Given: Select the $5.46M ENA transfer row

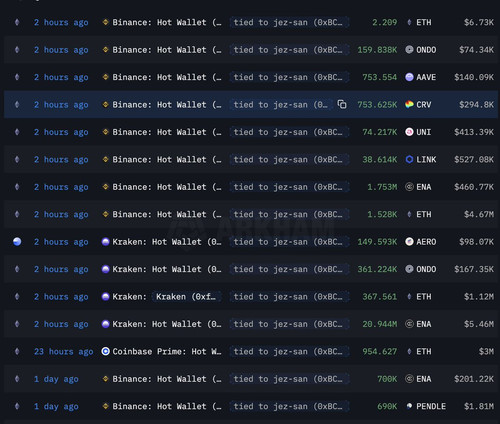Looking at the screenshot, I should pos(251,324).
